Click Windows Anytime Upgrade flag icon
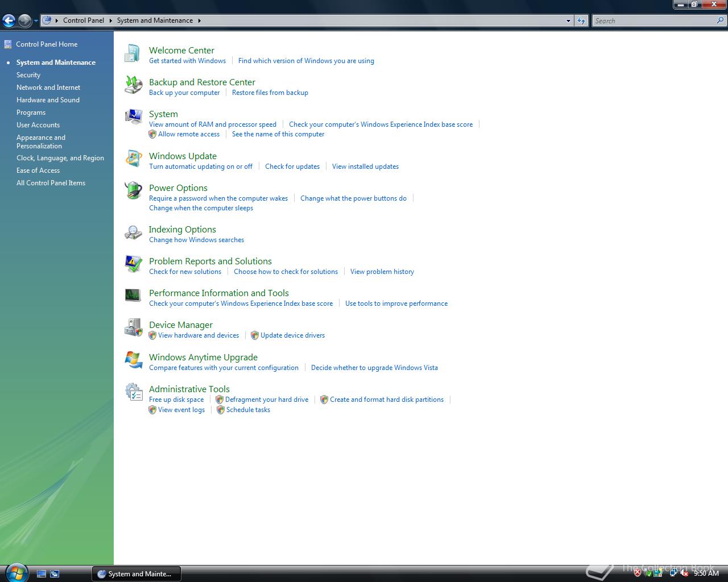Screen dimensions: 728x582 [x=133, y=360]
